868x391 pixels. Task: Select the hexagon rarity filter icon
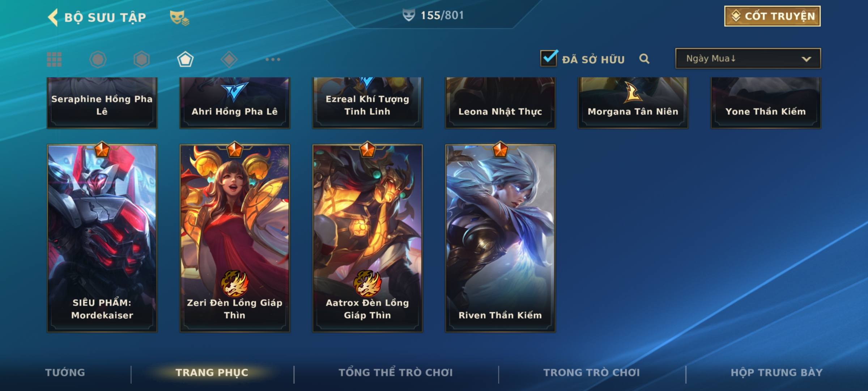[141, 59]
